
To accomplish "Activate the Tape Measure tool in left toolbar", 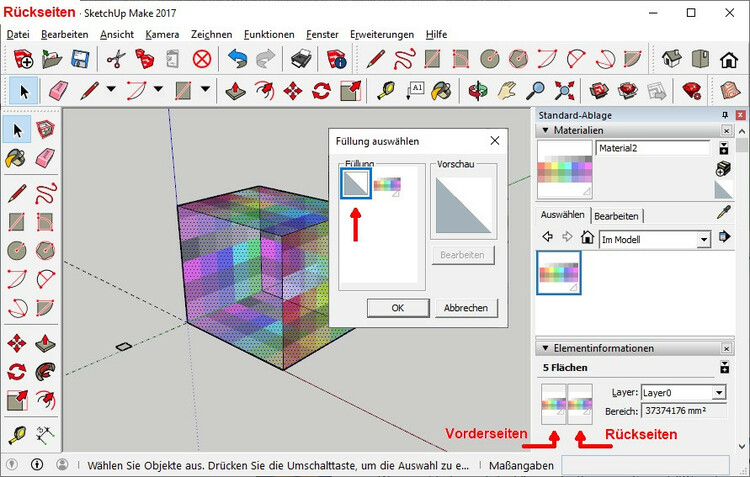I will pyautogui.click(x=17, y=436).
